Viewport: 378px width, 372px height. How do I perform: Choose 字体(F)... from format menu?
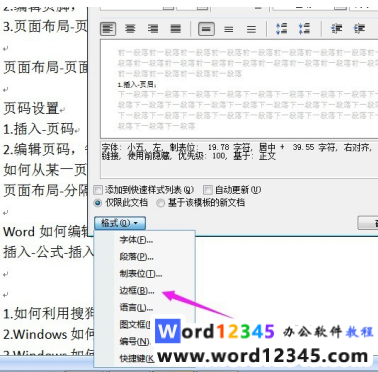(x=136, y=240)
